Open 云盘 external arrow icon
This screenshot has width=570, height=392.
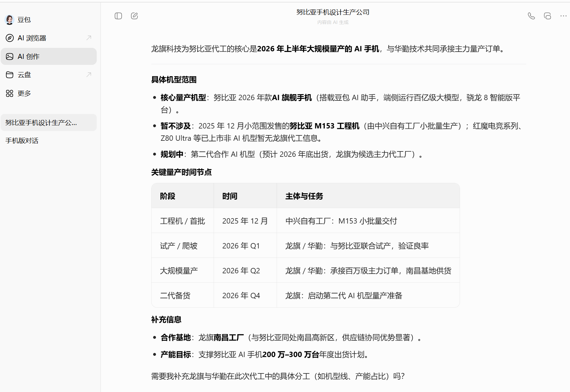pyautogui.click(x=89, y=75)
